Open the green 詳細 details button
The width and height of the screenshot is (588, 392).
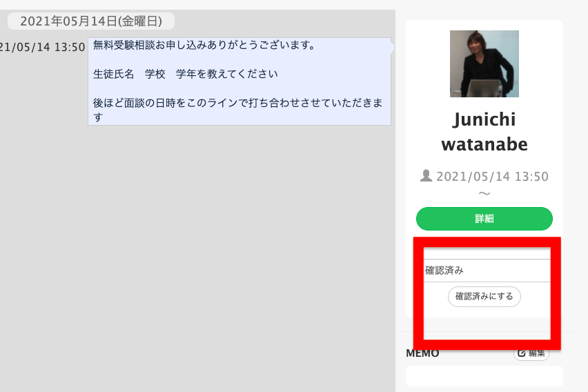click(484, 219)
